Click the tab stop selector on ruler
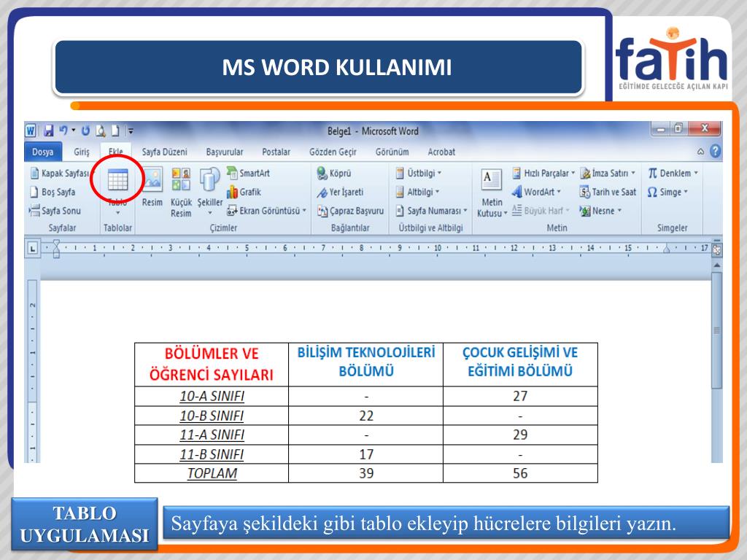This screenshot has width=747, height=560. point(32,248)
